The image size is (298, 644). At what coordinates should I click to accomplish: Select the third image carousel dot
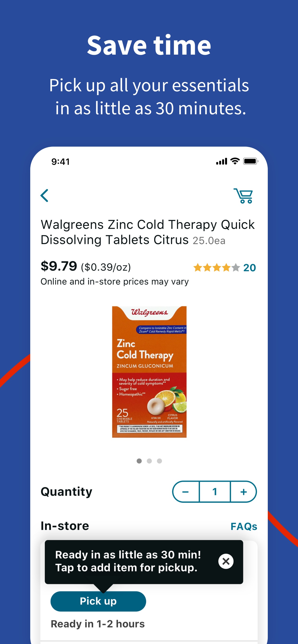click(x=159, y=461)
